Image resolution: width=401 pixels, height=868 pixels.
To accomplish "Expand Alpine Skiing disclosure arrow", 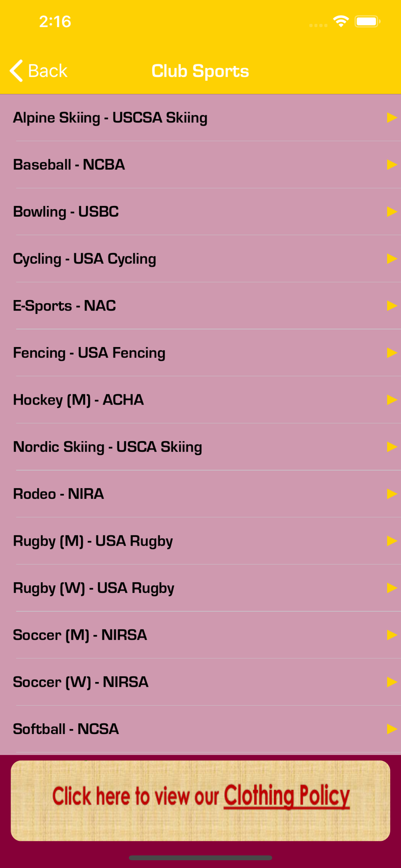I will click(392, 118).
